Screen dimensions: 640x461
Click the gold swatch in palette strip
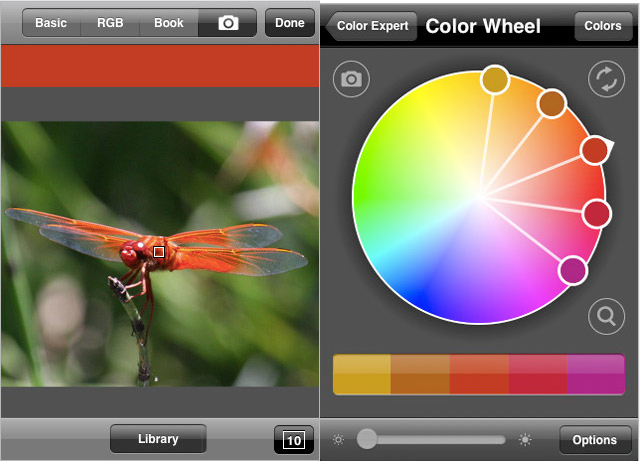point(362,374)
